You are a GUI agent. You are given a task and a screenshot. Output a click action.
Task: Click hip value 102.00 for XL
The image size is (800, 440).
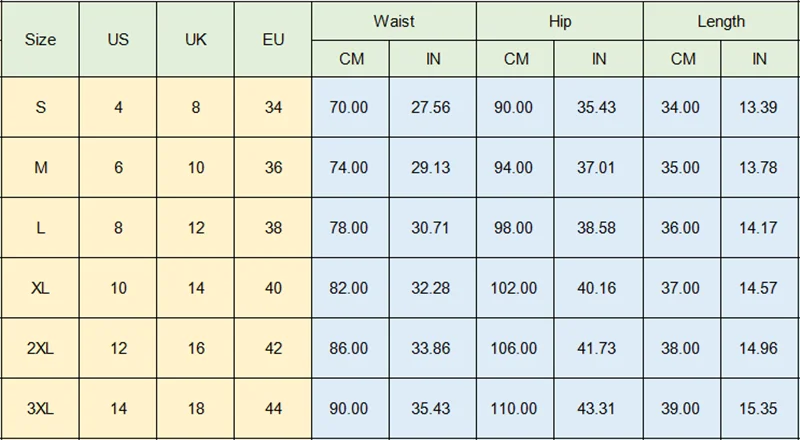(x=515, y=288)
